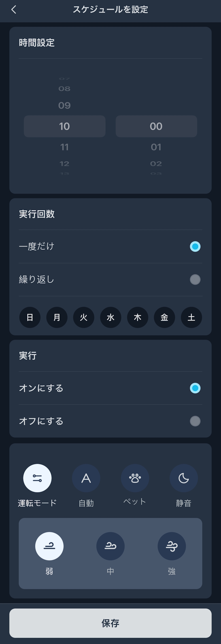The height and width of the screenshot is (644, 221).
Task: Toggle Saturday 土 day button
Action: click(191, 317)
